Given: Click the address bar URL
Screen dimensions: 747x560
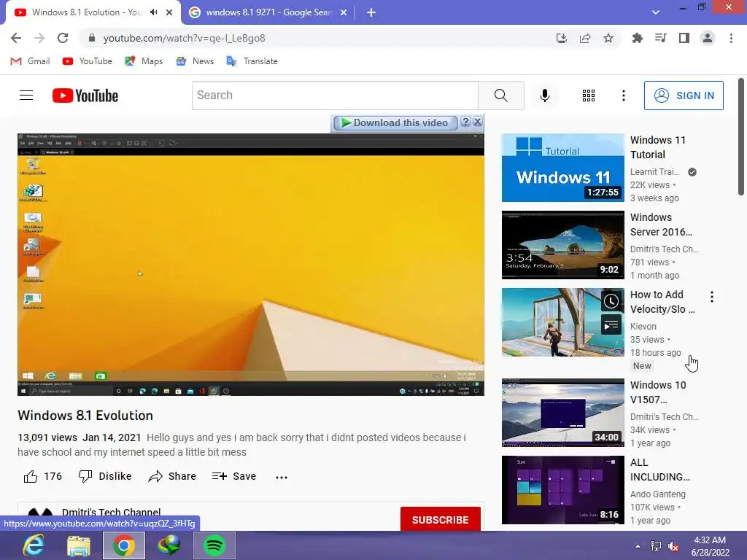Looking at the screenshot, I should [x=184, y=38].
